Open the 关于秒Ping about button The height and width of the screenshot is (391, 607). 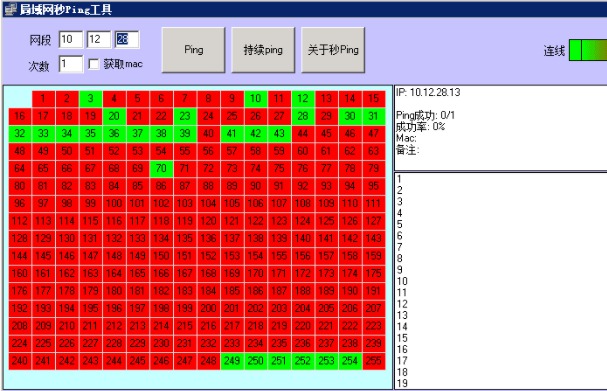point(333,50)
